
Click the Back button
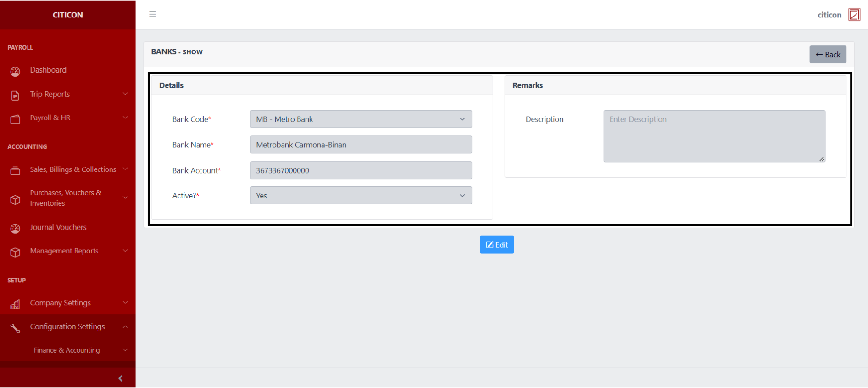827,55
